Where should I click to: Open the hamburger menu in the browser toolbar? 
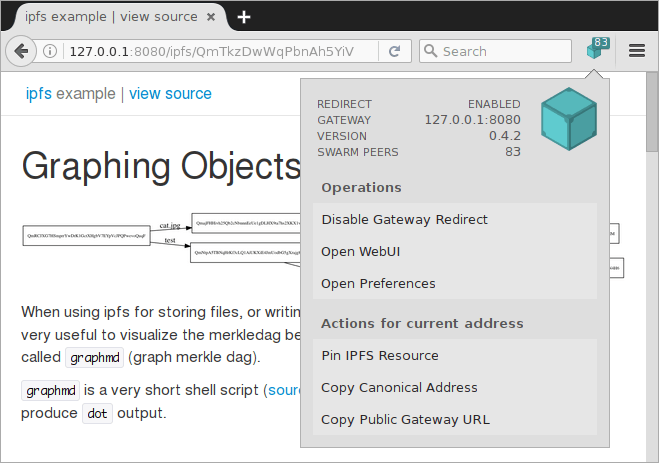[x=637, y=51]
